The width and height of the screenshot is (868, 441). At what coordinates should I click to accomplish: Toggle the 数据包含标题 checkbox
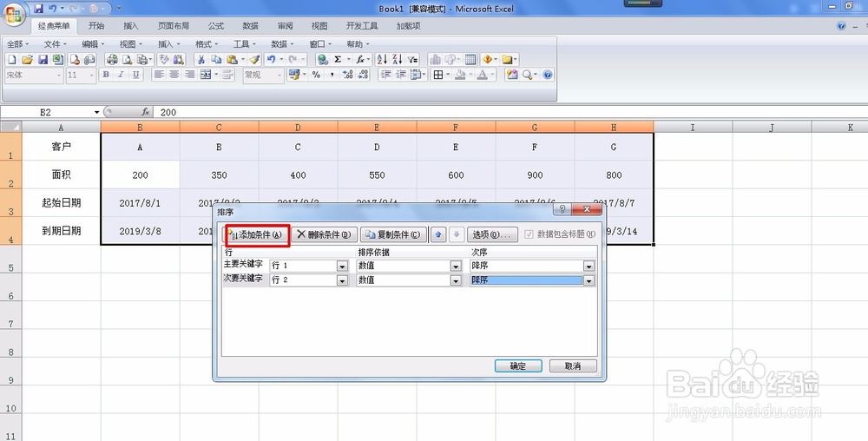point(529,234)
